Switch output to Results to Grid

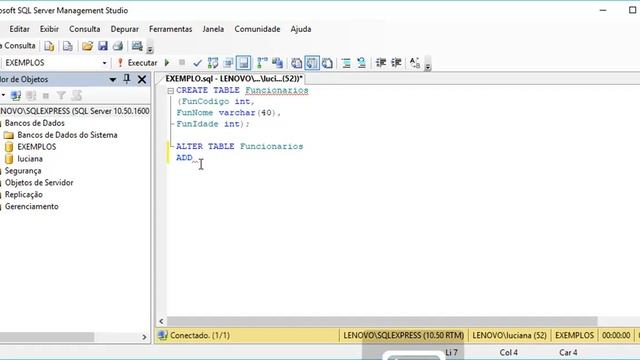[312, 63]
